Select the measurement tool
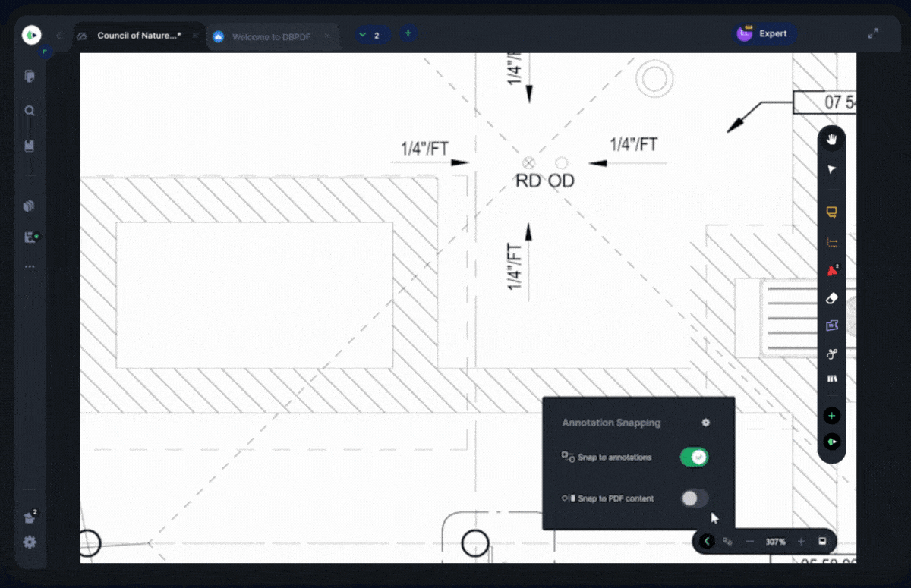 831,241
